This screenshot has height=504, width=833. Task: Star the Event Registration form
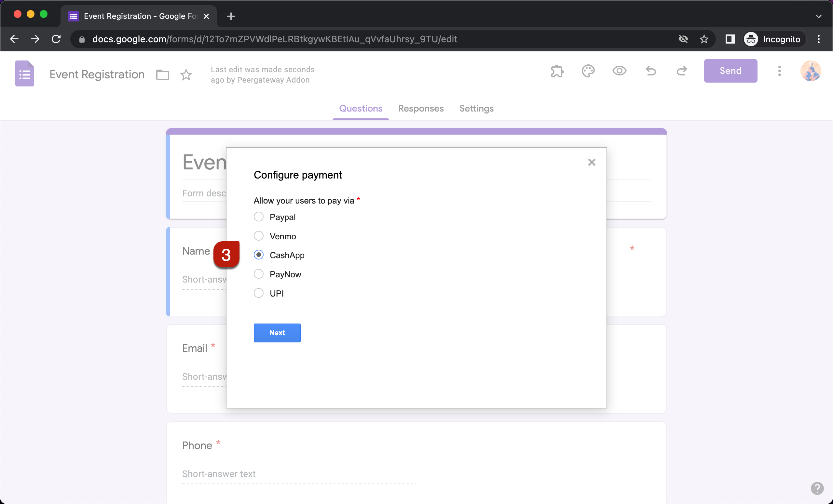(186, 74)
